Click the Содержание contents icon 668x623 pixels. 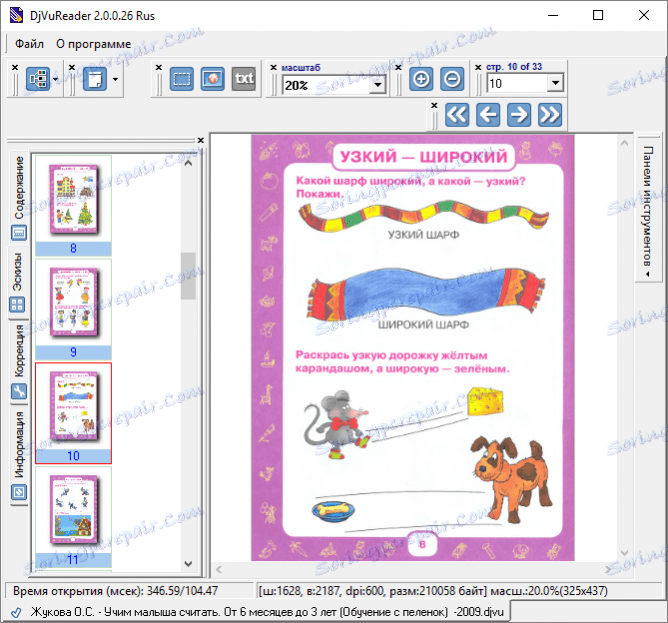[19, 233]
